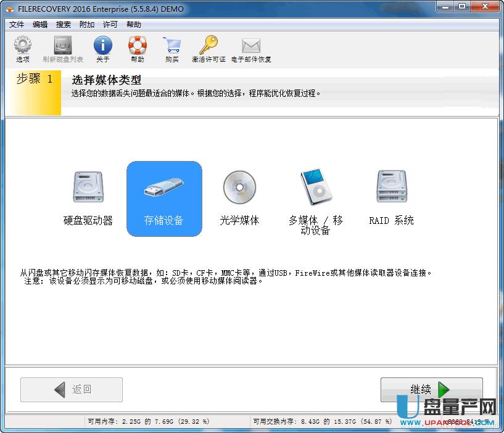
Task: Select the RAID 系统 media type
Action: coord(390,188)
